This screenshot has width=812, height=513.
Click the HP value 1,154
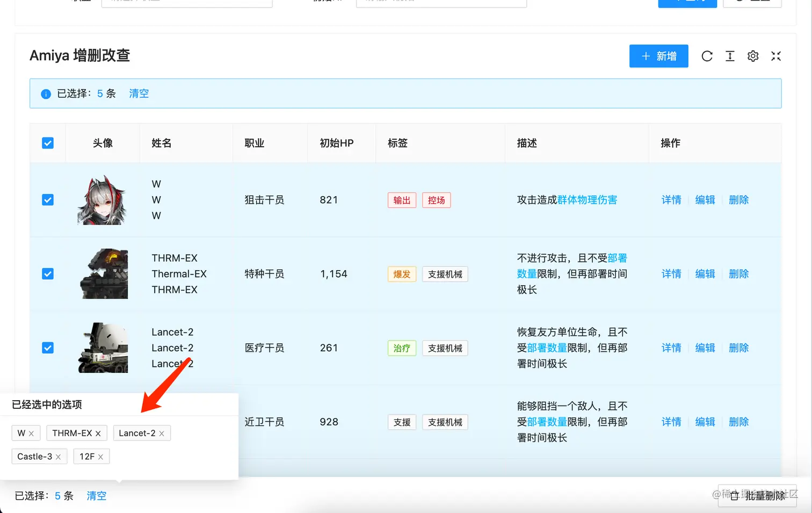click(334, 274)
